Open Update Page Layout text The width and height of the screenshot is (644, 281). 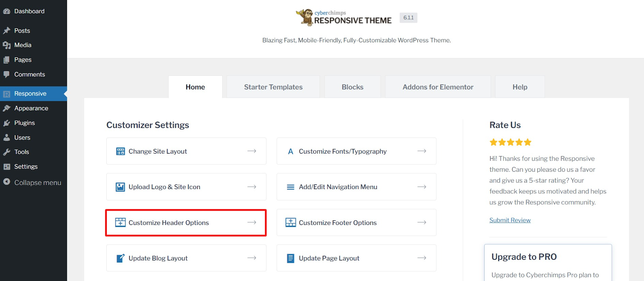pos(329,258)
